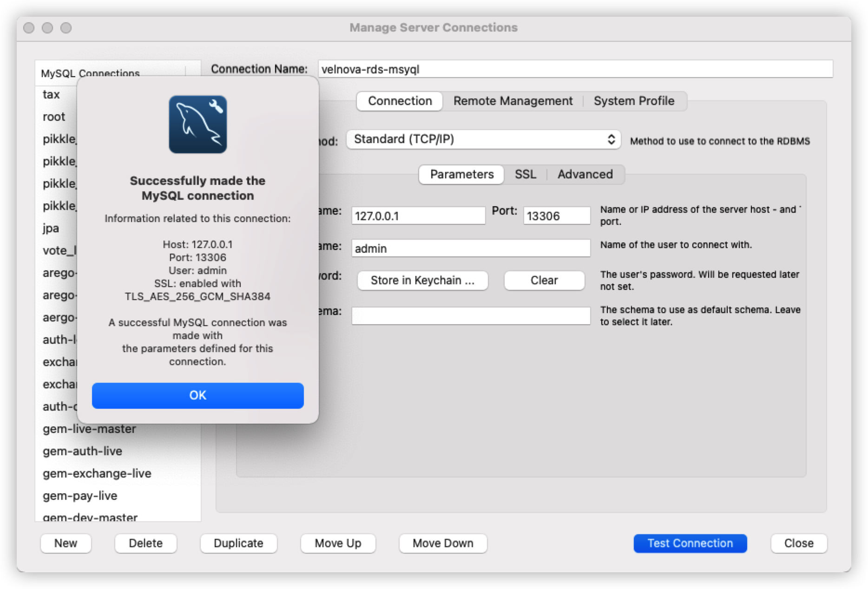Image resolution: width=868 pixels, height=589 pixels.
Task: Click the Username field containing admin
Action: coord(471,248)
